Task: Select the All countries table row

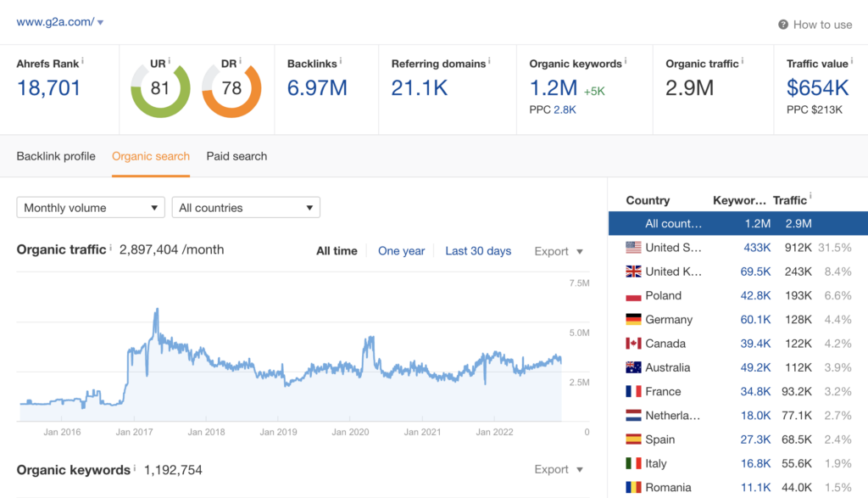Action: pyautogui.click(x=737, y=224)
